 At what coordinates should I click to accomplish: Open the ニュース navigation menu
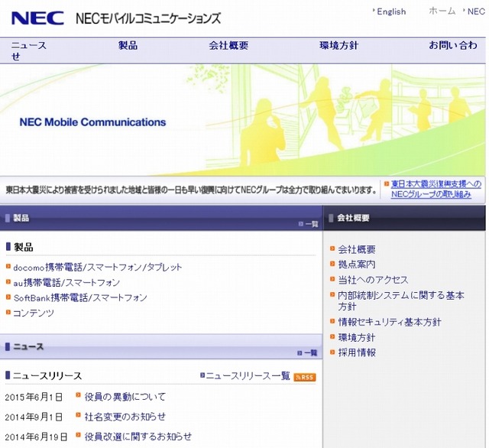tap(29, 46)
